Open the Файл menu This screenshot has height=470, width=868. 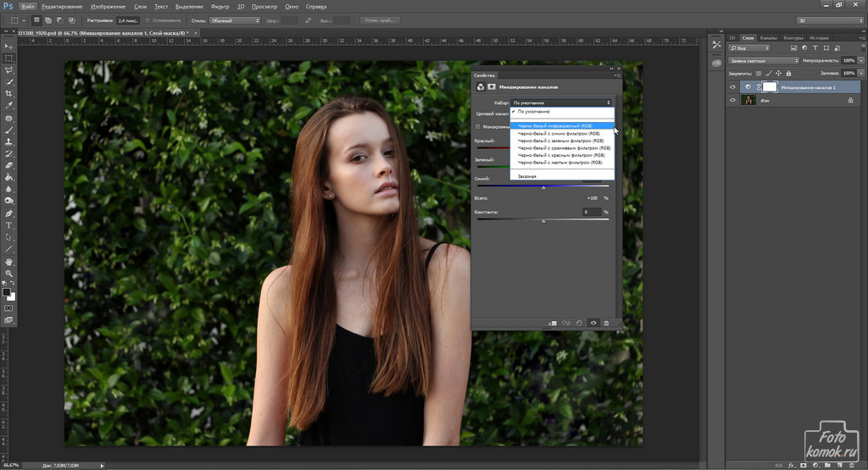(27, 7)
